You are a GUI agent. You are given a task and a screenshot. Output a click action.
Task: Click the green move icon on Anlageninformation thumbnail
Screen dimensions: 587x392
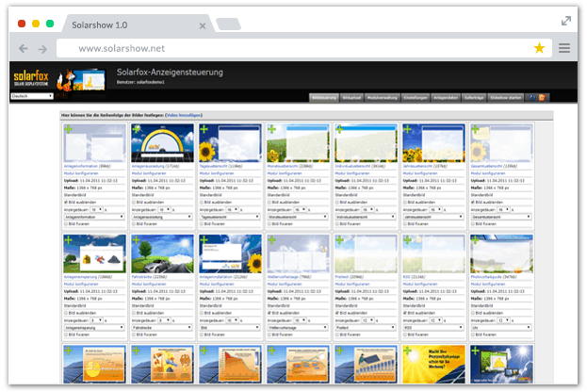pos(68,129)
